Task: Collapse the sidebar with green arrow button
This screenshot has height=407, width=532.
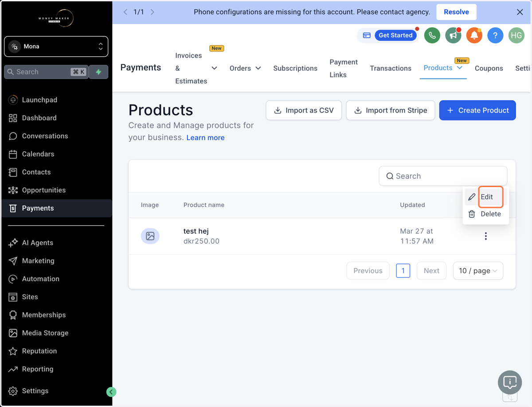Action: click(111, 391)
